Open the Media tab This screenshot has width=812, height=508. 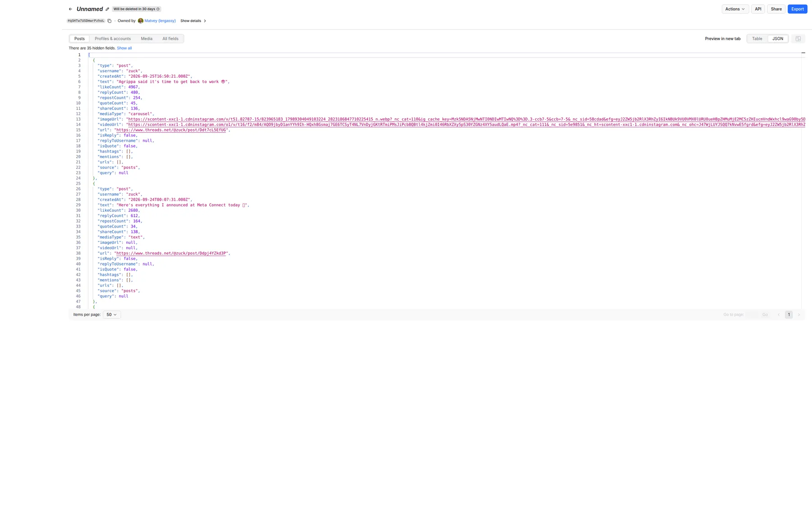(147, 39)
